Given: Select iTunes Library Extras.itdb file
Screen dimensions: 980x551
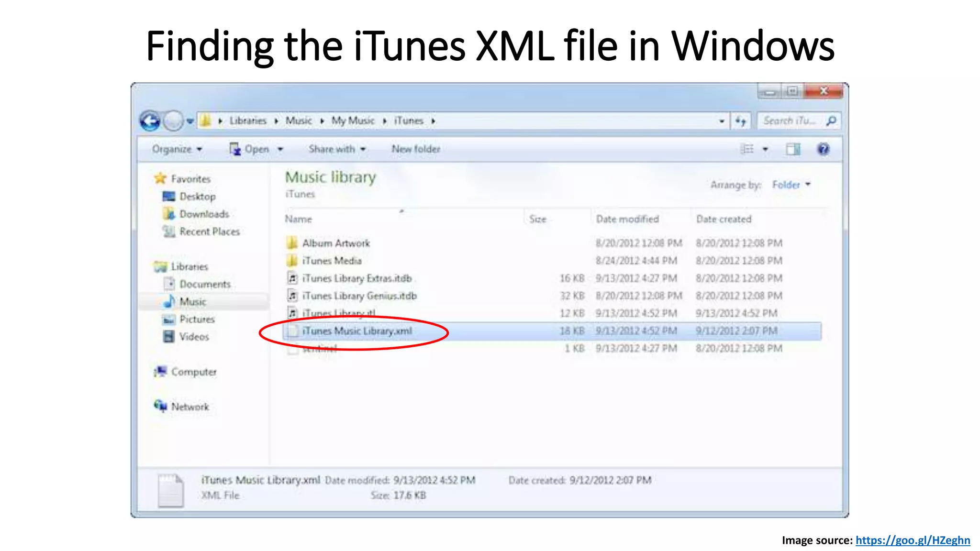Looking at the screenshot, I should pyautogui.click(x=357, y=278).
